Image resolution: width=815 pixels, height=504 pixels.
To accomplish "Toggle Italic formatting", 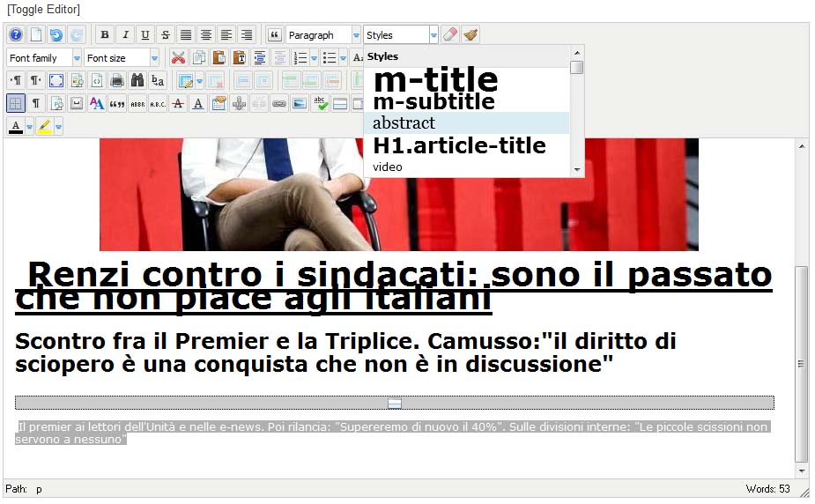I will click(125, 35).
